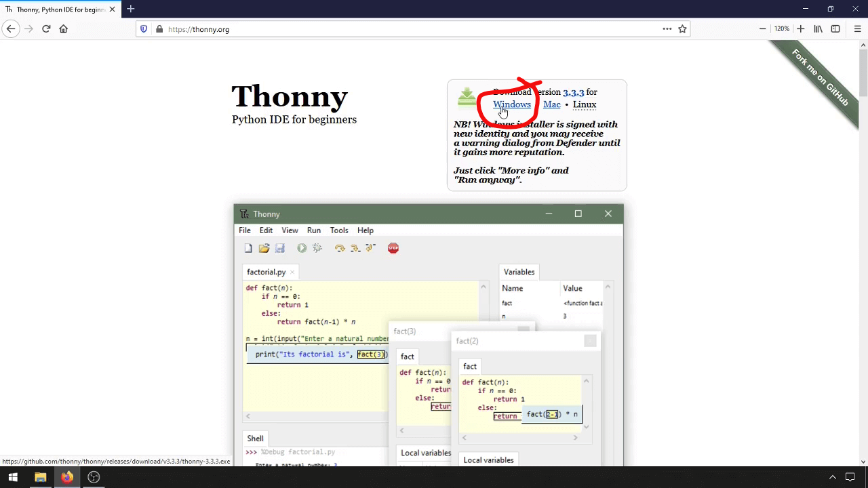Reset the 120% zoom level
The height and width of the screenshot is (488, 868).
click(782, 29)
